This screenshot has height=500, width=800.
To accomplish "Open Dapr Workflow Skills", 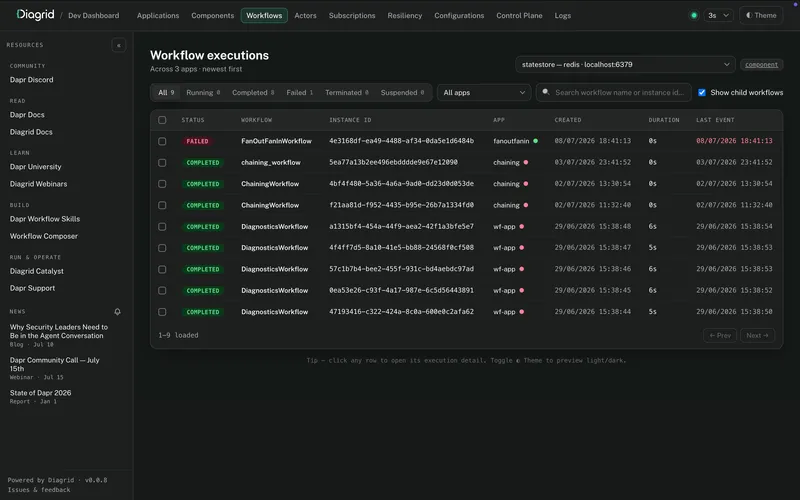I will point(45,219).
